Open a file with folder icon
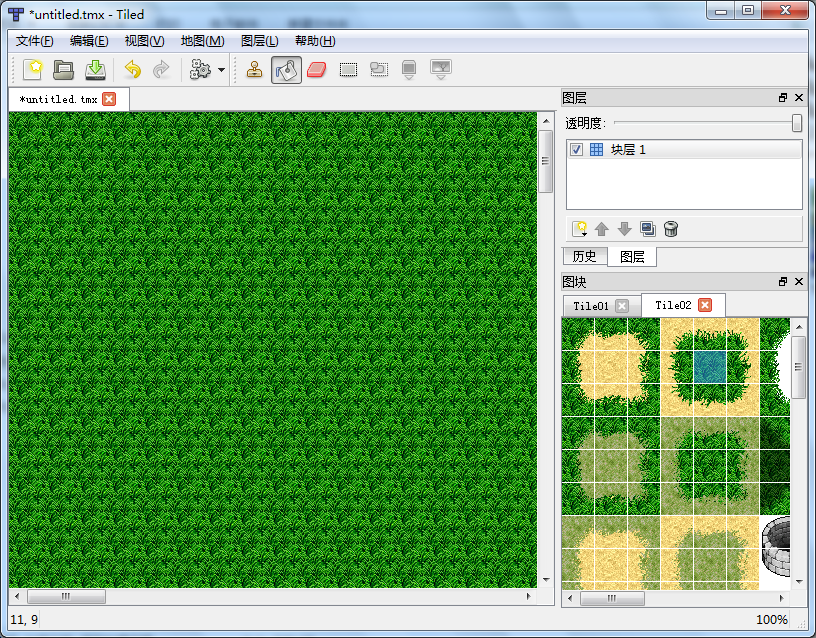This screenshot has height=638, width=816. pyautogui.click(x=63, y=69)
